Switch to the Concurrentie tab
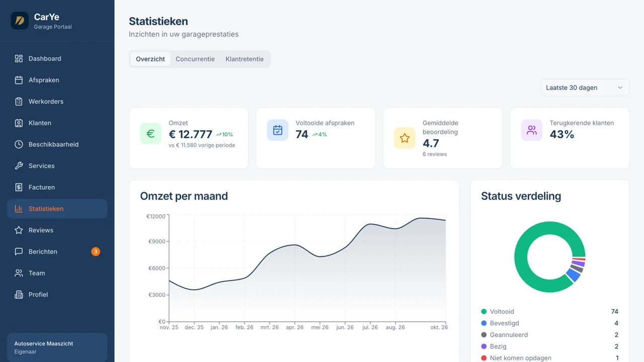Viewport: 644px width, 362px height. [195, 59]
